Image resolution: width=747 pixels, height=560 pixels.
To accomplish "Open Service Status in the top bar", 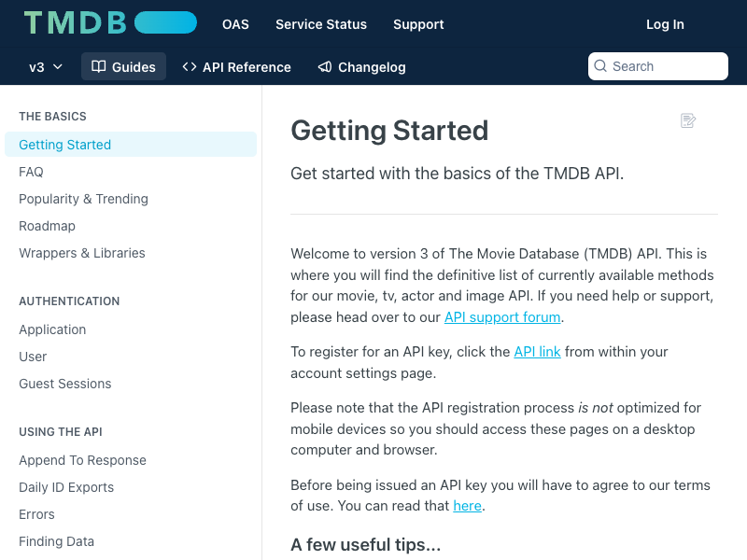I will 321,24.
